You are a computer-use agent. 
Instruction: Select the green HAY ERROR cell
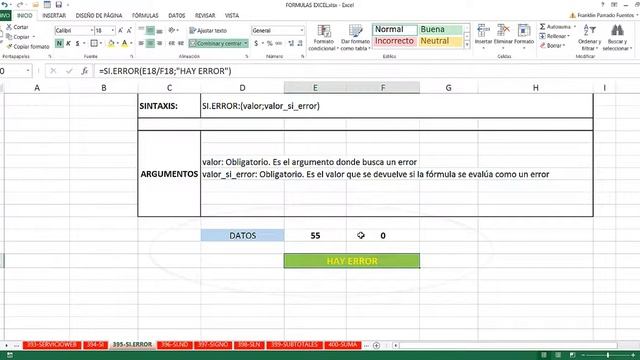[x=352, y=261]
